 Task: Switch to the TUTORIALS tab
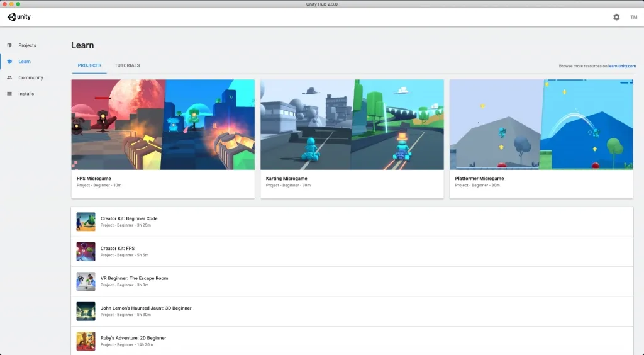click(127, 65)
